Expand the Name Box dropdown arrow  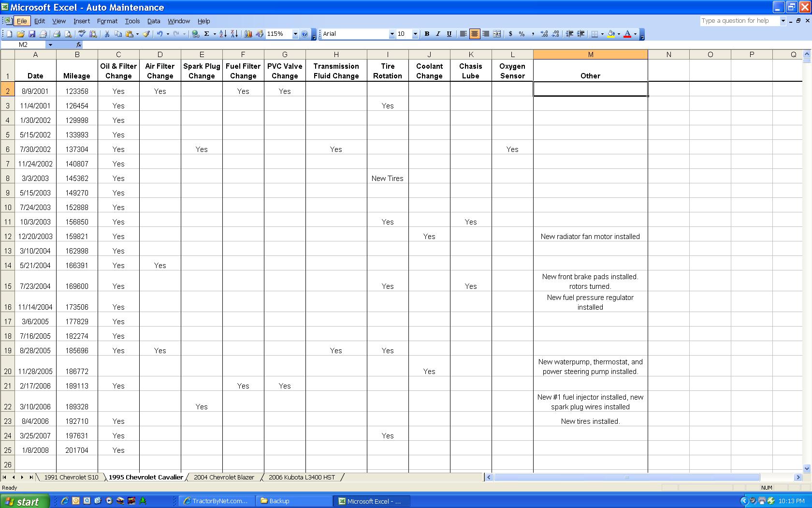coord(50,45)
